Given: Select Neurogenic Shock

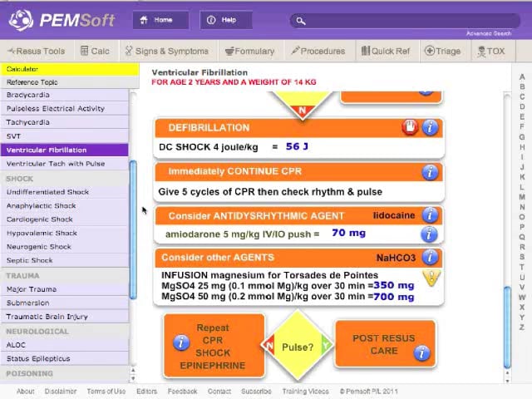Looking at the screenshot, I should point(65,247).
